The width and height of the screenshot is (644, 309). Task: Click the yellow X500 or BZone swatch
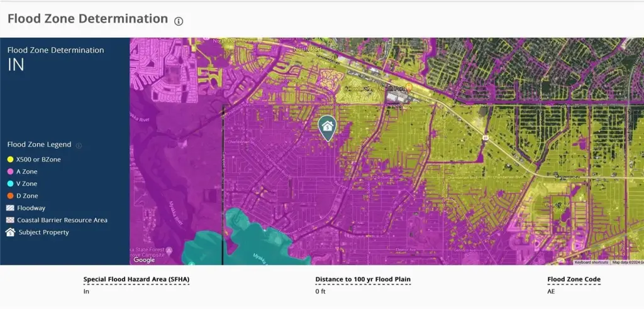[10, 160]
